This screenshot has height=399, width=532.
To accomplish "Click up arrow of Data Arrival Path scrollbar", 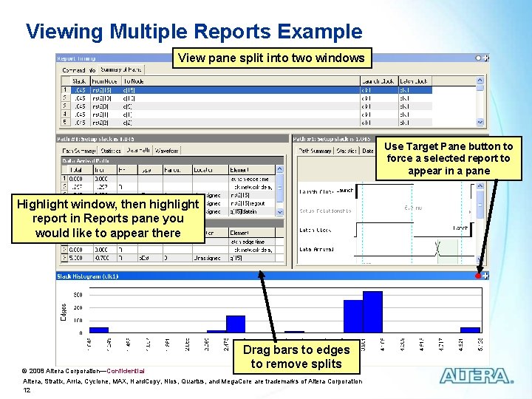I will (x=279, y=169).
